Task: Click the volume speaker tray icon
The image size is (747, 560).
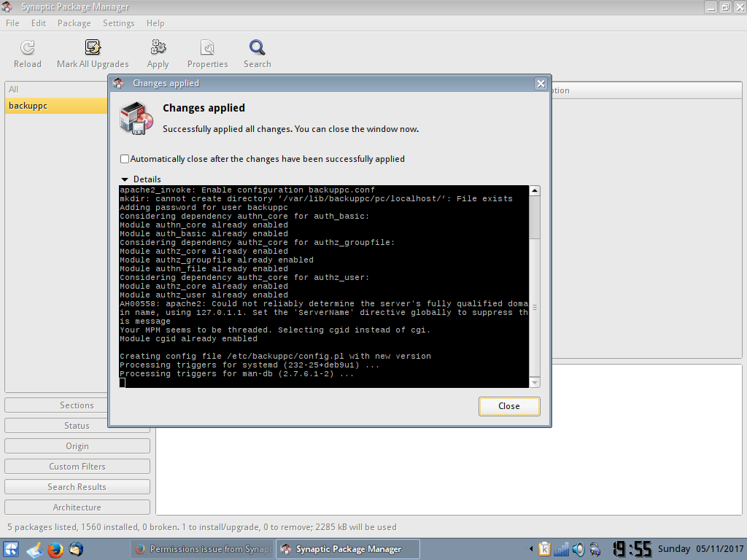Action: [578, 550]
